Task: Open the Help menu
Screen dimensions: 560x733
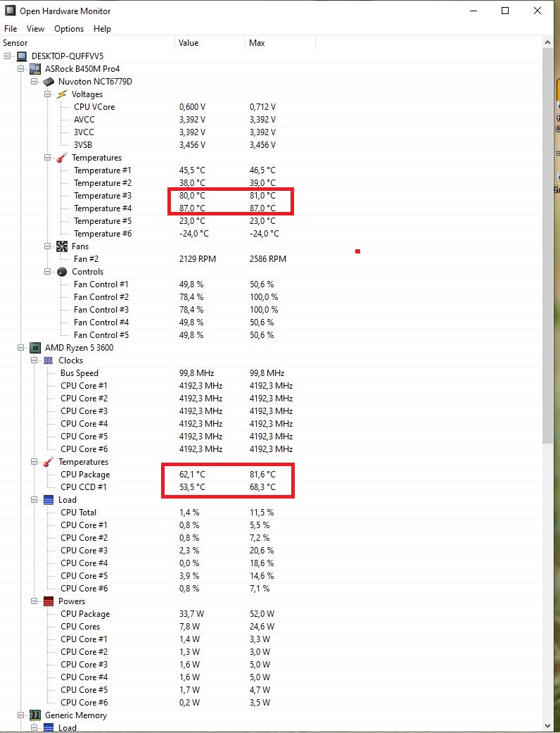Action: click(102, 29)
